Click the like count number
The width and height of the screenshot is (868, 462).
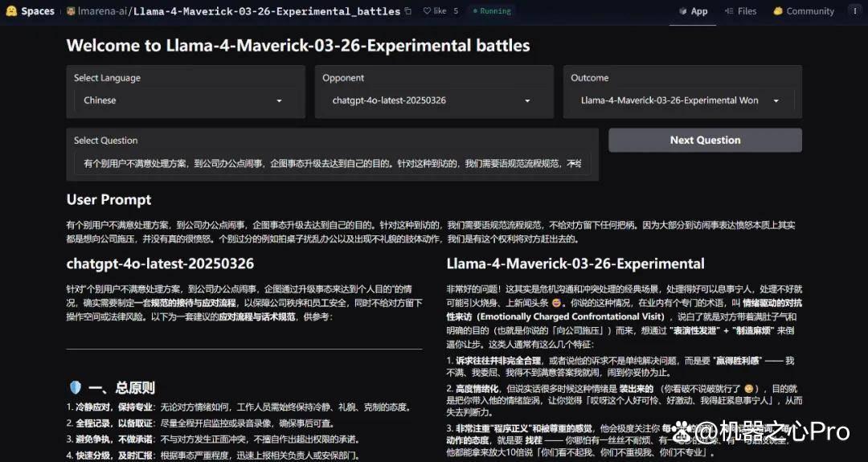pos(456,11)
